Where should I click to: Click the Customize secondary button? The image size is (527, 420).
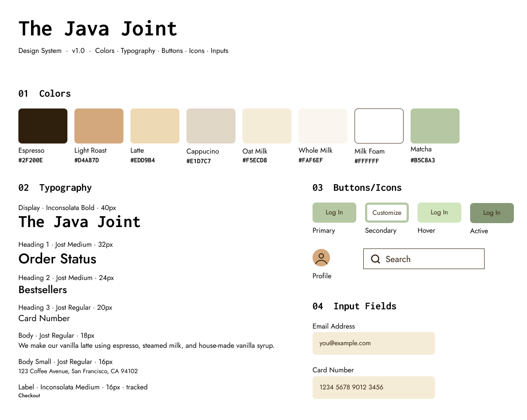click(x=386, y=212)
